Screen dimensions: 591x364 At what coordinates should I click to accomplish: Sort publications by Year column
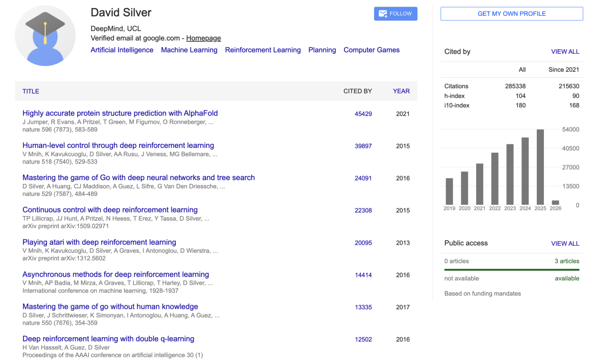(x=401, y=91)
